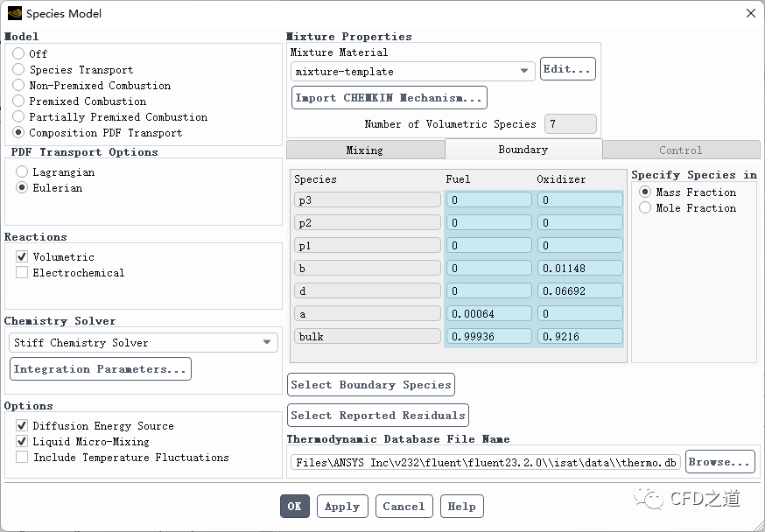Enable Electrochemical reactions checkbox
This screenshot has height=532, width=765.
[22, 273]
